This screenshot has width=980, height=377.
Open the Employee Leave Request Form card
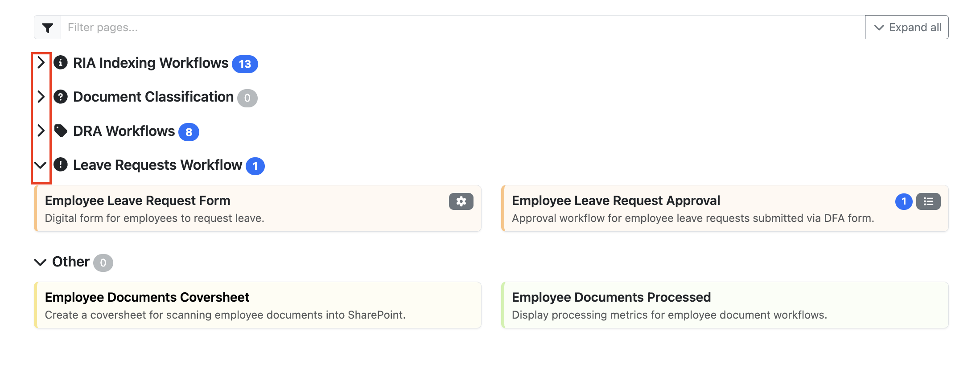pos(258,209)
